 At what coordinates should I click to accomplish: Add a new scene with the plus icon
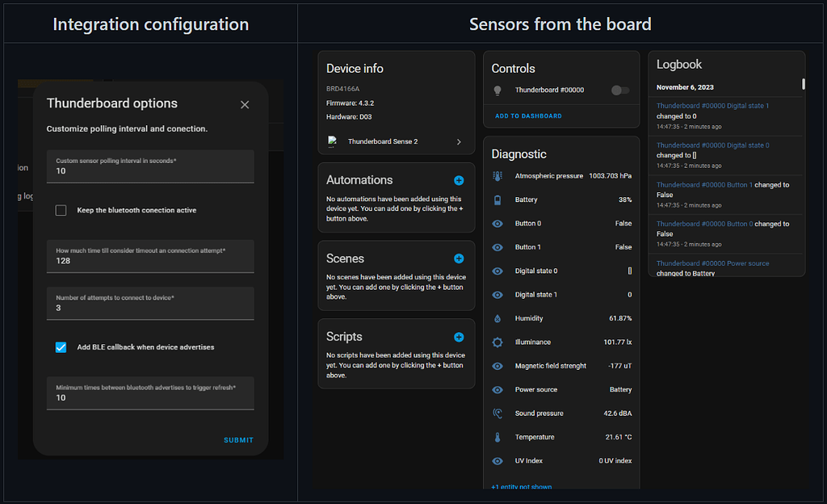point(459,258)
